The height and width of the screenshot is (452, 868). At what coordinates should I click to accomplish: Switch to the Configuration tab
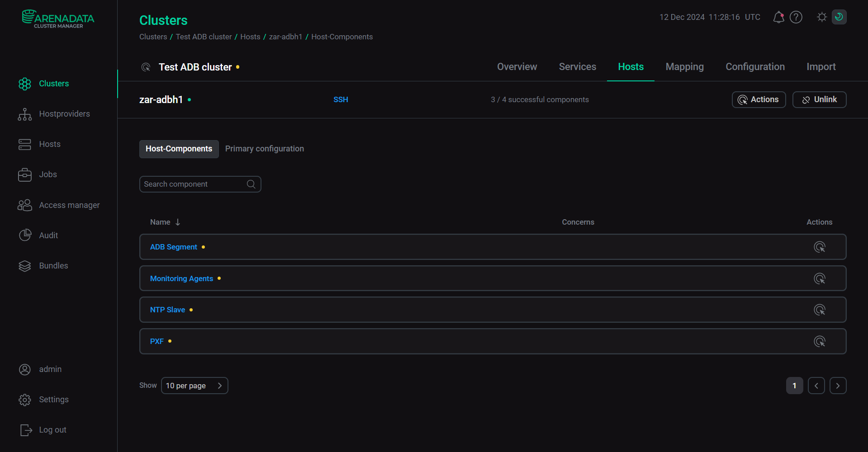point(755,67)
